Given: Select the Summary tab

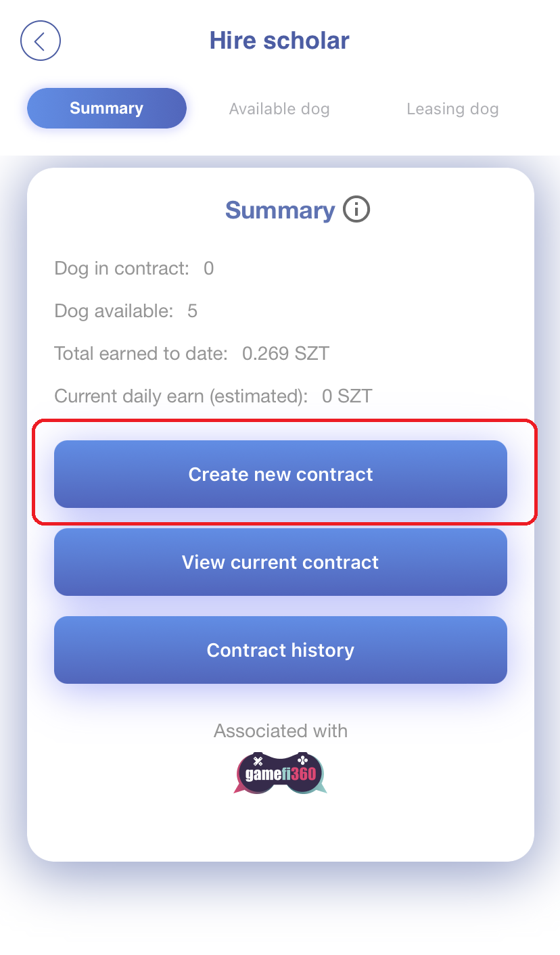Looking at the screenshot, I should click(x=106, y=108).
